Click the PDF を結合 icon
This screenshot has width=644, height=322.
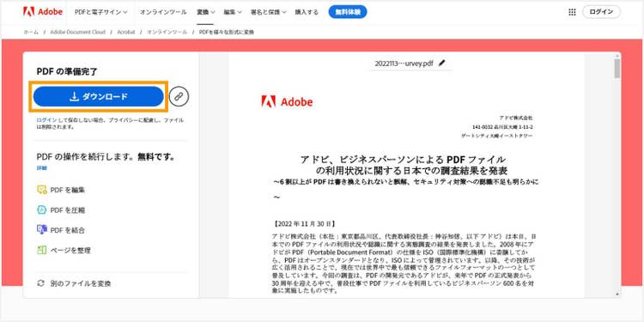coord(42,230)
